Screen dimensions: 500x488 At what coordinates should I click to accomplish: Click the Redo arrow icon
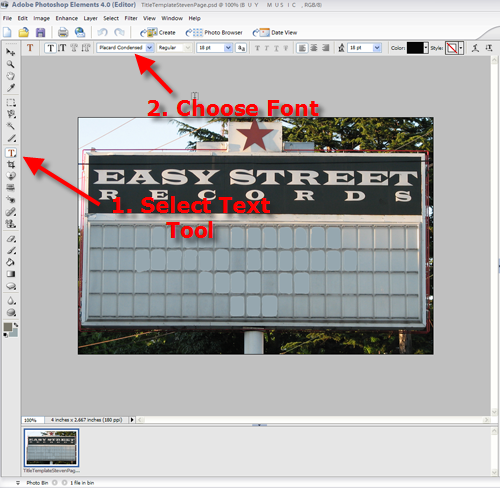coord(119,32)
